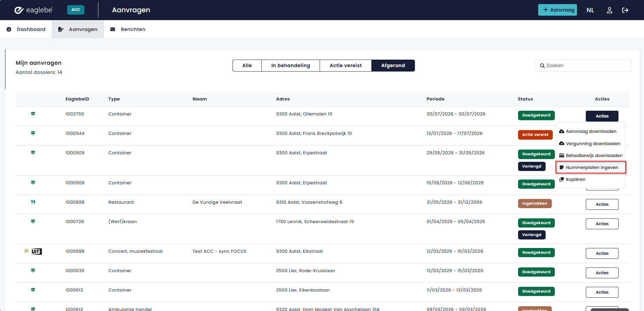Select Vergunning downloaden menu entry
Image resolution: width=644 pixels, height=311 pixels.
click(x=591, y=143)
